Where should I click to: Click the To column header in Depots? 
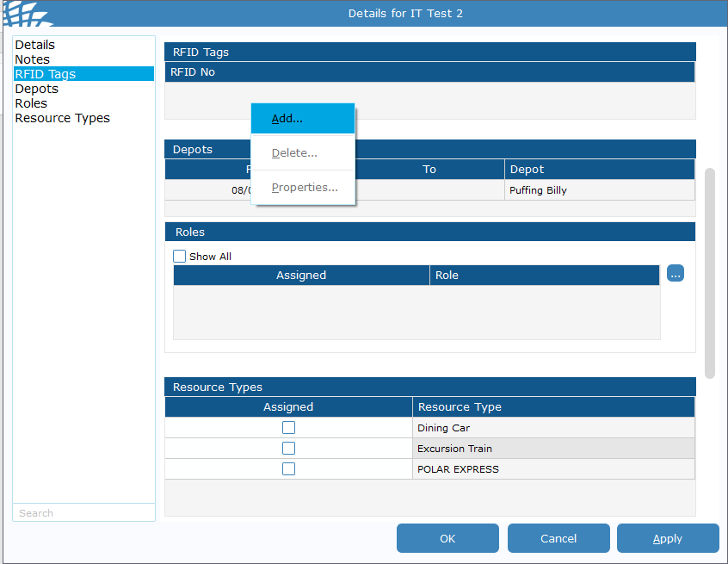coord(429,169)
